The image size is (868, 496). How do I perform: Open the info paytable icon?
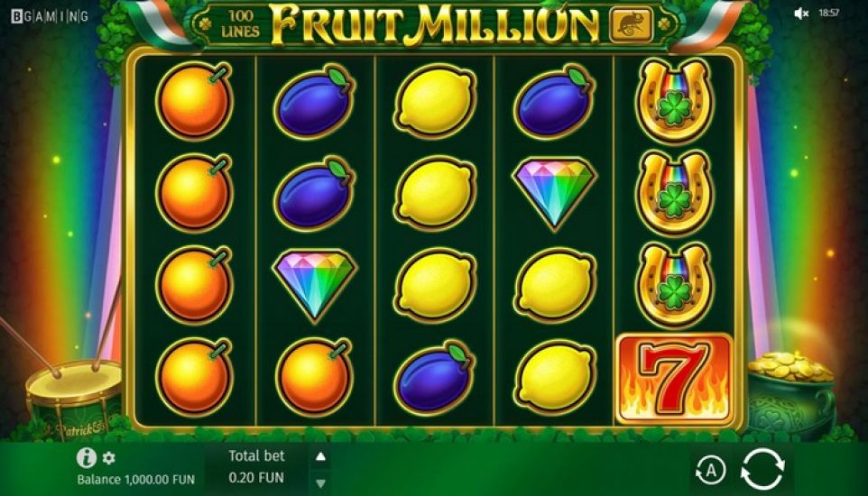pyautogui.click(x=87, y=458)
